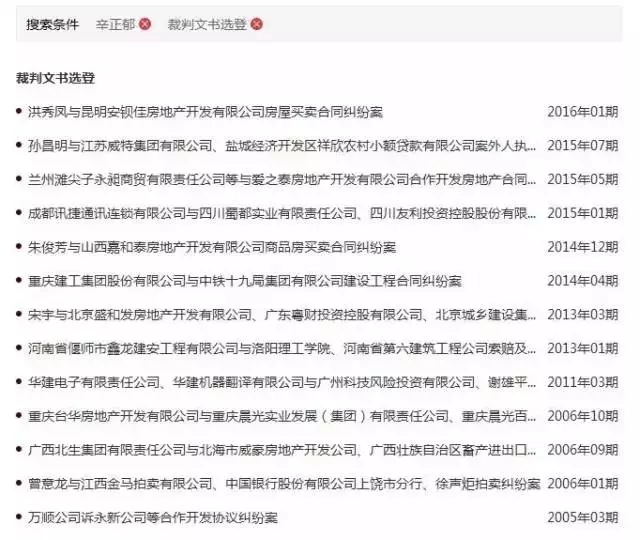
Task: Click issue label 2013年01期
Action: point(583,349)
